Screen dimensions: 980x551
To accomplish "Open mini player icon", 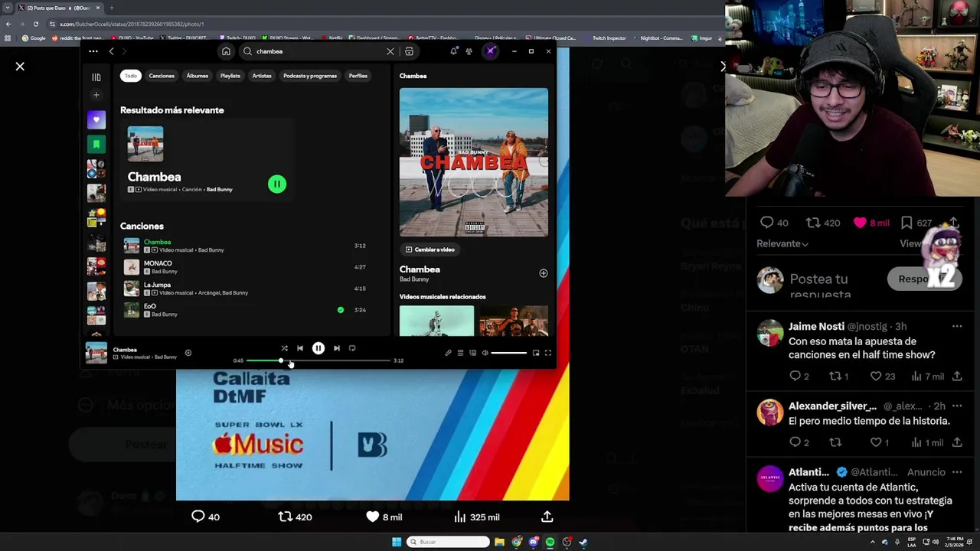I will [536, 353].
